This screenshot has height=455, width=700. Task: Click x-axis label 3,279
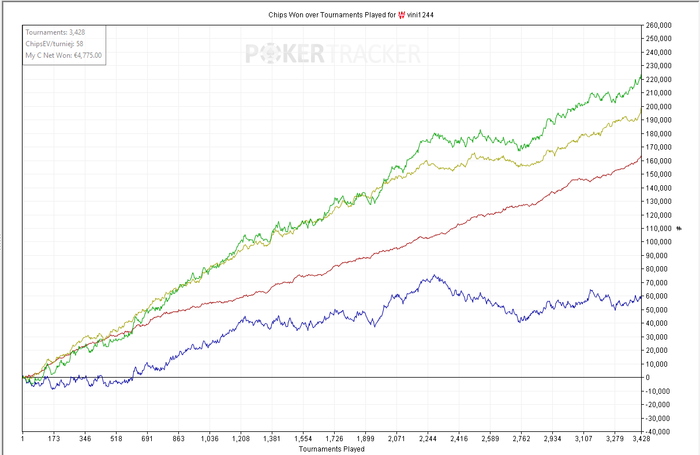[x=615, y=439]
